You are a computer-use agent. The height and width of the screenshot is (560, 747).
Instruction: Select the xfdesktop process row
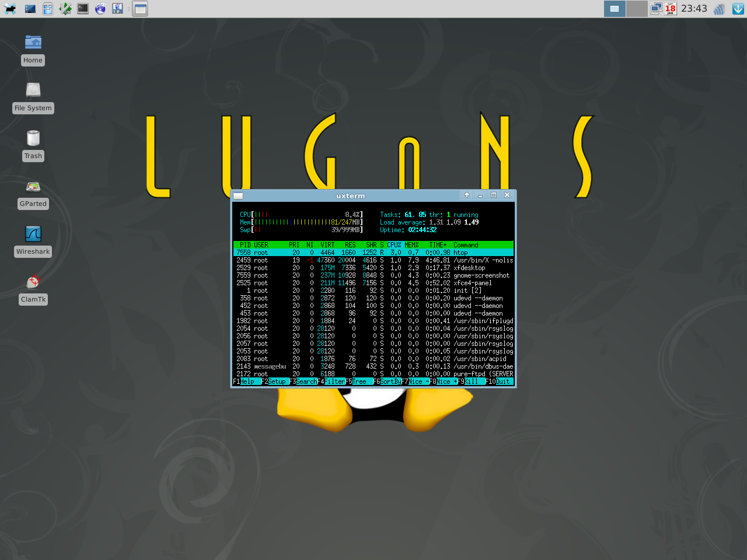pos(373,268)
